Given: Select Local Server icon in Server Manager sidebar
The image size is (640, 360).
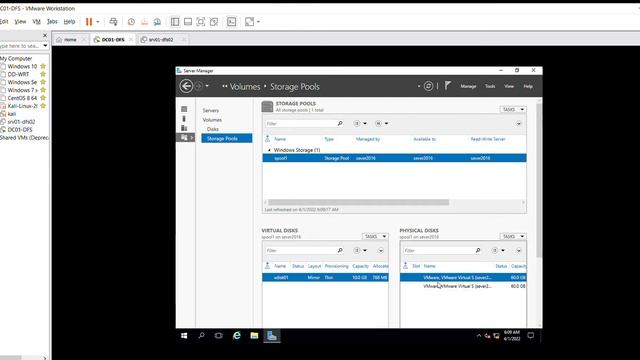Looking at the screenshot, I should click(x=184, y=118).
